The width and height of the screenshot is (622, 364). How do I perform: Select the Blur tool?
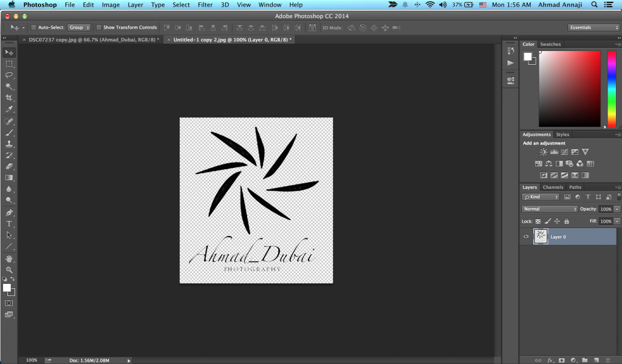tap(9, 189)
